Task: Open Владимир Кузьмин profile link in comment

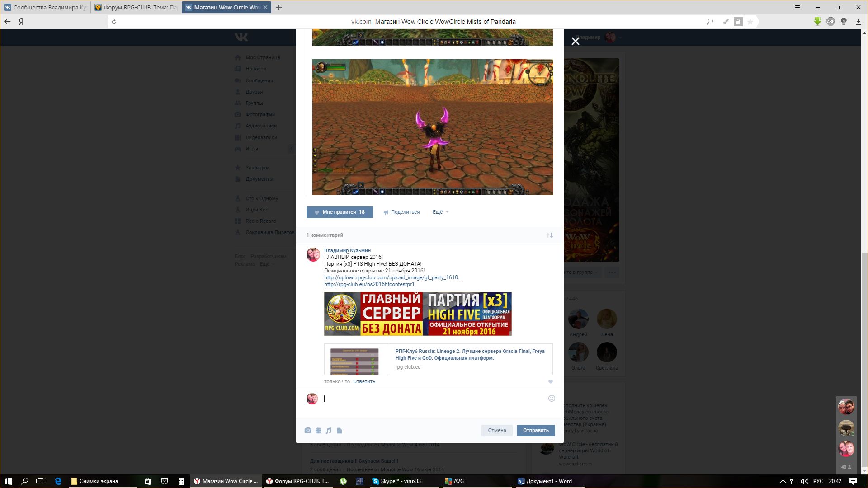Action: pyautogui.click(x=347, y=250)
